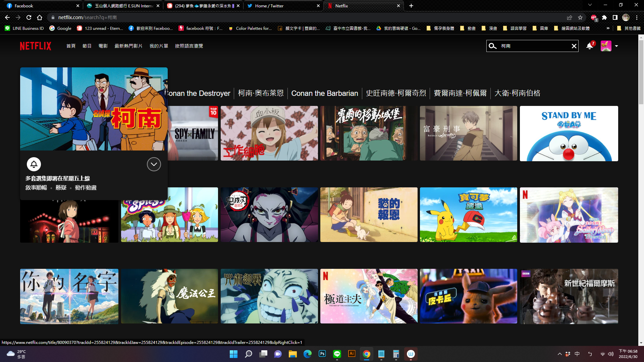Select related search 大衛·柯南伯格
Image resolution: width=644 pixels, height=362 pixels.
tap(517, 93)
